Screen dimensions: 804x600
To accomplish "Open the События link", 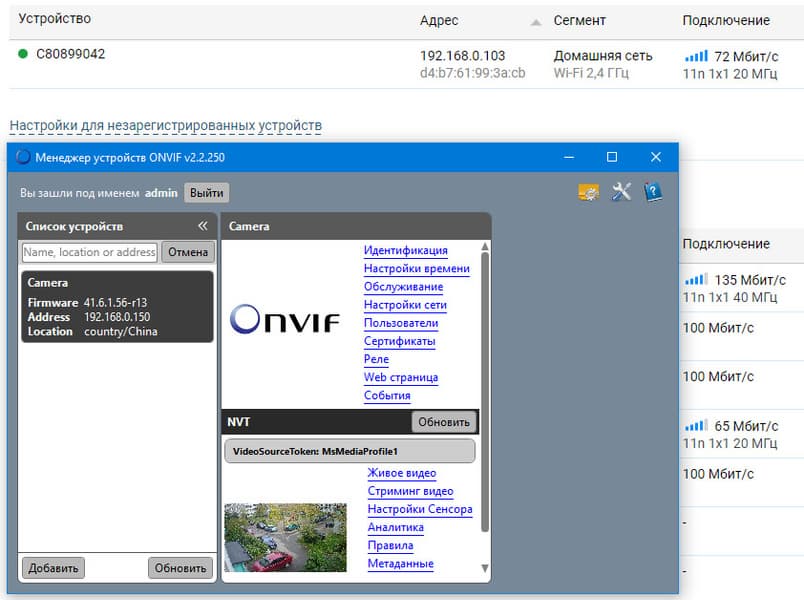I will click(387, 395).
